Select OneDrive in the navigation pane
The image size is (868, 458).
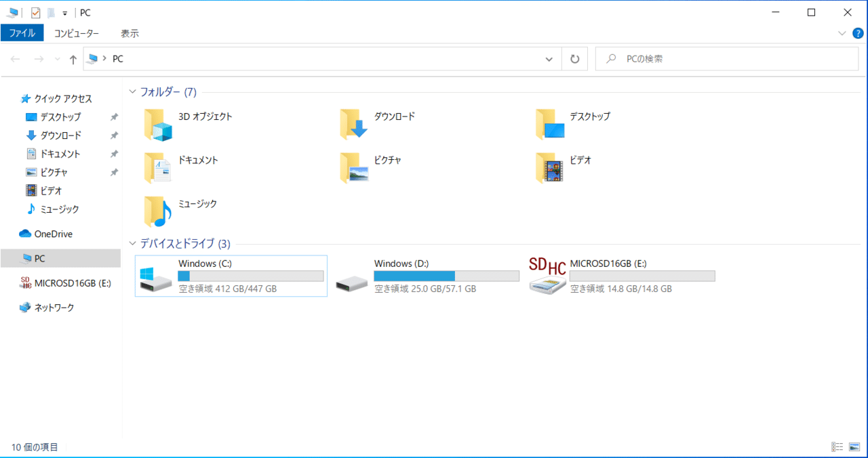point(53,234)
